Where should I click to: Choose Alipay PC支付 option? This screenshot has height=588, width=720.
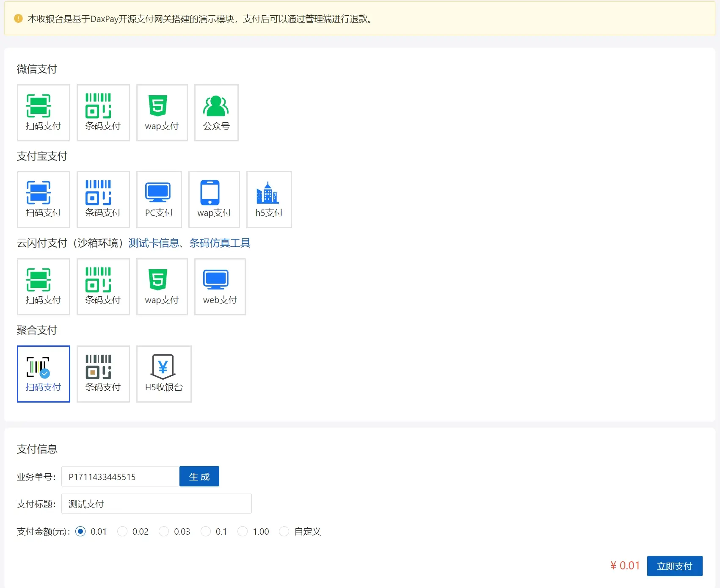[159, 199]
